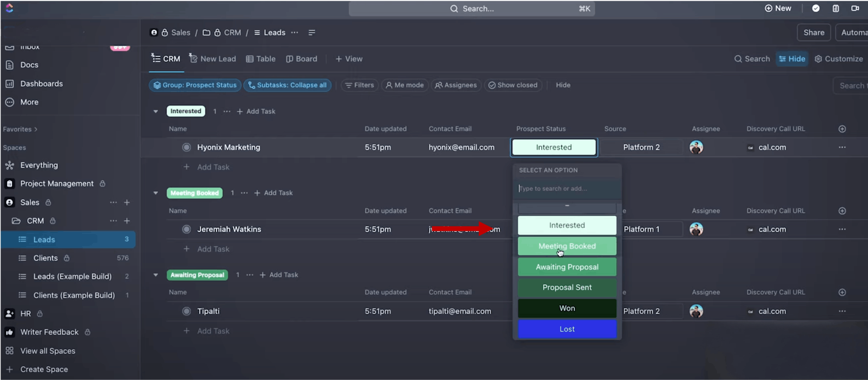Choose the Lost option
Image resolution: width=868 pixels, height=380 pixels.
click(567, 329)
